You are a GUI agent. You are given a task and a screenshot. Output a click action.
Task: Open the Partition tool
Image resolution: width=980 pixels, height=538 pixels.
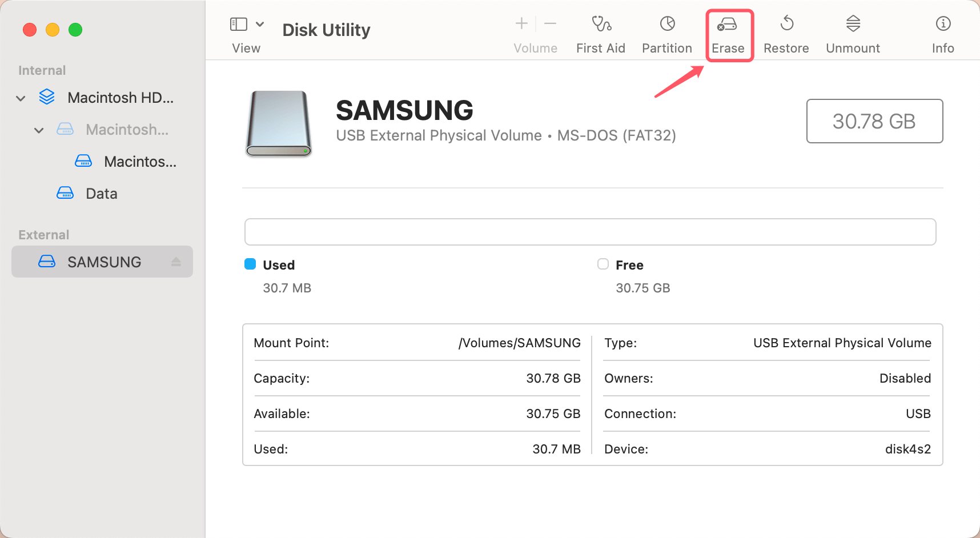(x=666, y=33)
